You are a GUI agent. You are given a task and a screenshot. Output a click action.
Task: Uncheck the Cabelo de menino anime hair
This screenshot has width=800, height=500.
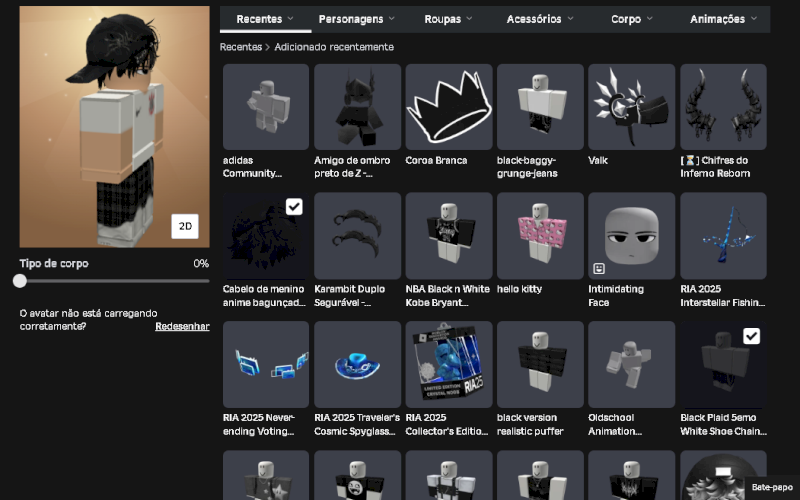[x=294, y=207]
